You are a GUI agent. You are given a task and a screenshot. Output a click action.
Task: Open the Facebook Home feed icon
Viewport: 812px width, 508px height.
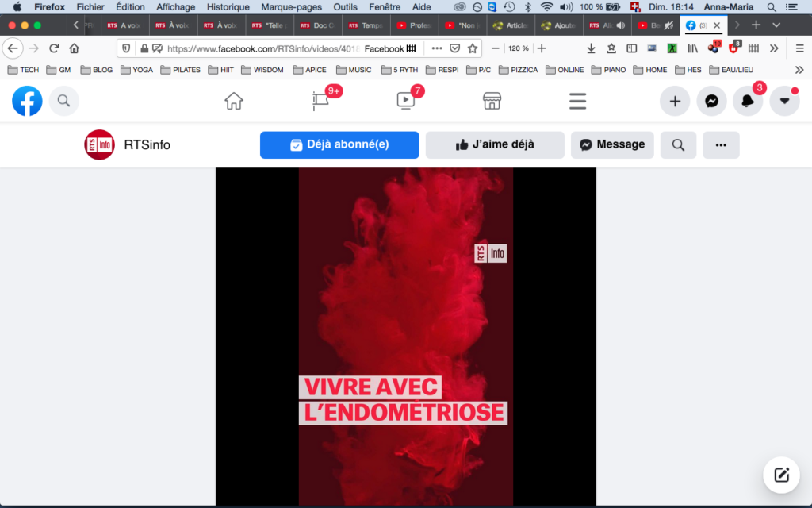point(234,101)
